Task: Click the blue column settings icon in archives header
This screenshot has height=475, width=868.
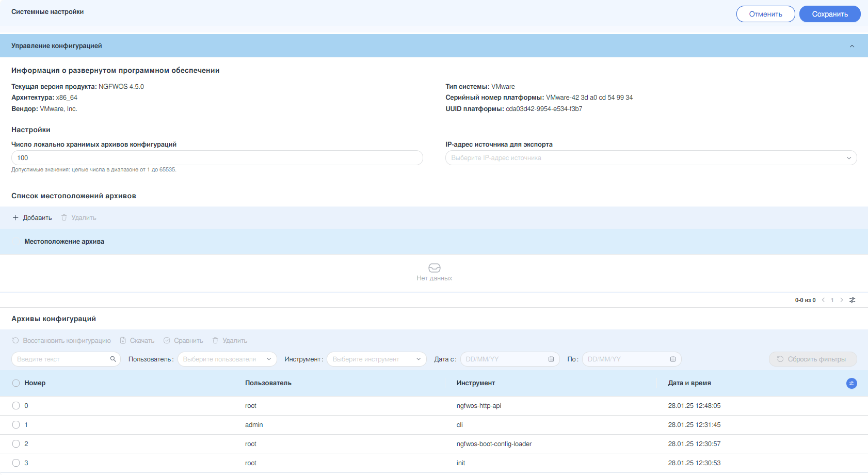Action: 851,383
